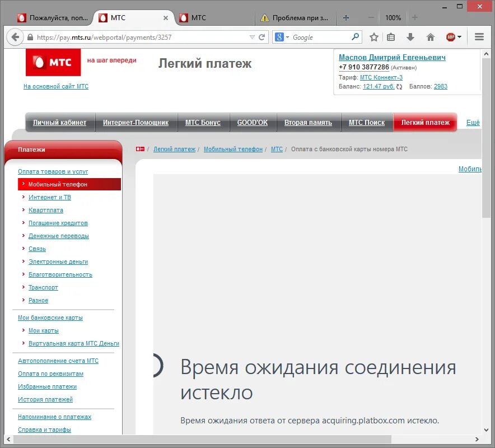This screenshot has width=495, height=448.
Task: Click the browser Back arrow button
Action: pyautogui.click(x=15, y=38)
